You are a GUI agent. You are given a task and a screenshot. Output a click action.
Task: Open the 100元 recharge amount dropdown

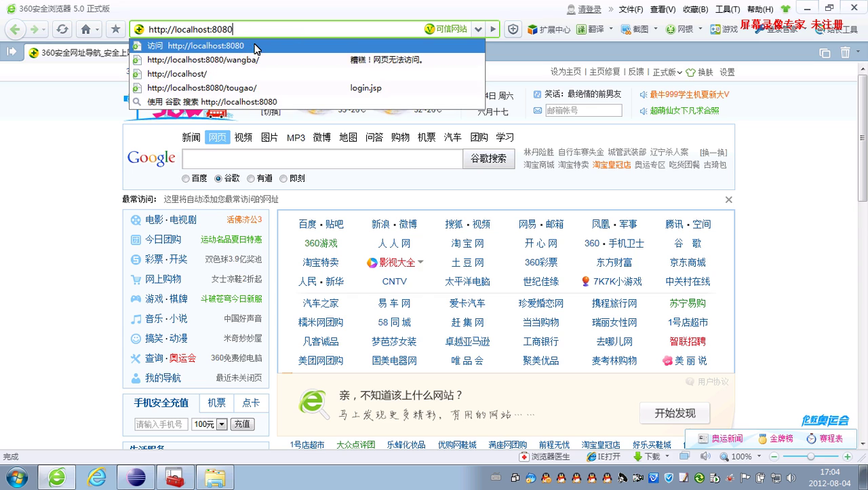221,424
